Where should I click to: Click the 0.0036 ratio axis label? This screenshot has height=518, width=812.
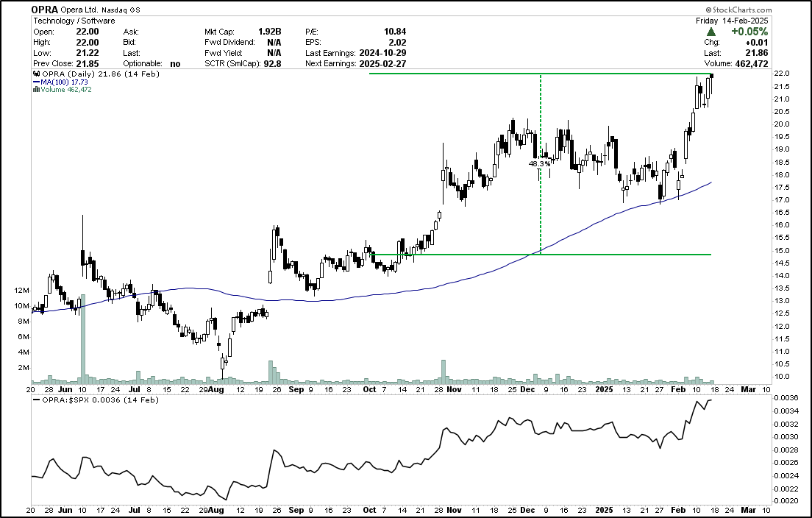[x=785, y=398]
